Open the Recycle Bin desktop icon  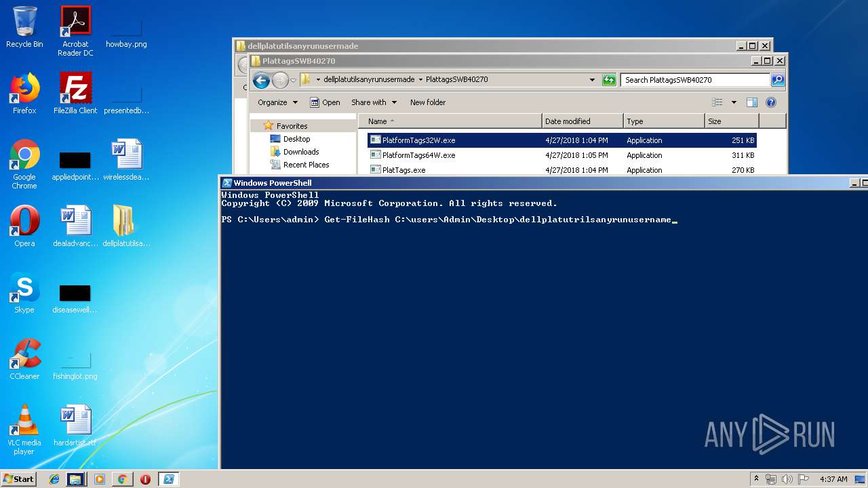(24, 27)
